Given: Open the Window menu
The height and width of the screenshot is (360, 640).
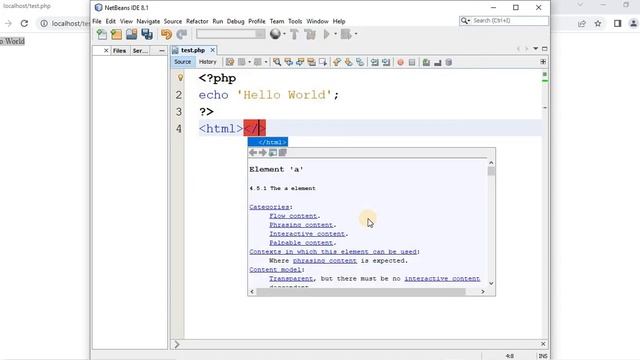Looking at the screenshot, I should (317, 21).
